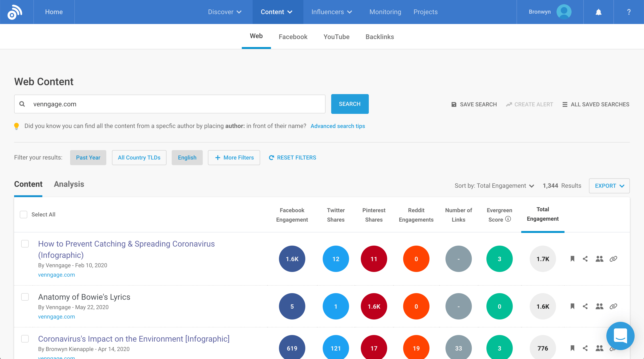Viewport: 644px width, 359px height.
Task: Sort by Number of Links column
Action: [x=458, y=215]
